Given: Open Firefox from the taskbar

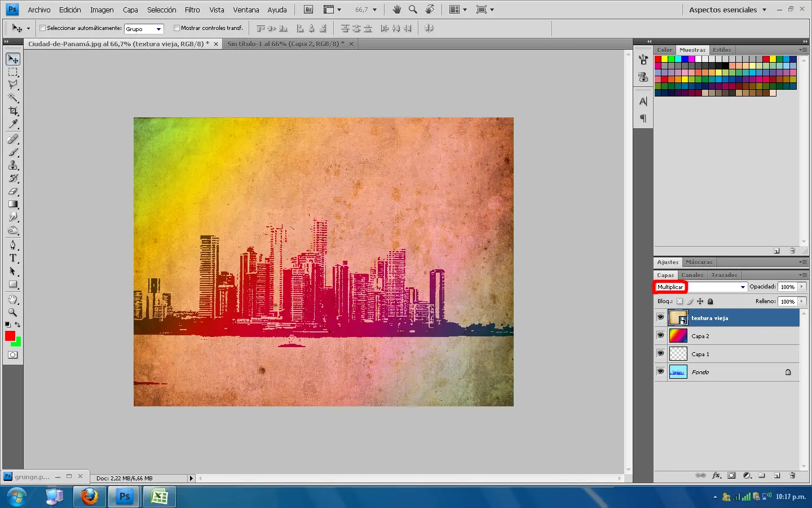Looking at the screenshot, I should pyautogui.click(x=89, y=497).
